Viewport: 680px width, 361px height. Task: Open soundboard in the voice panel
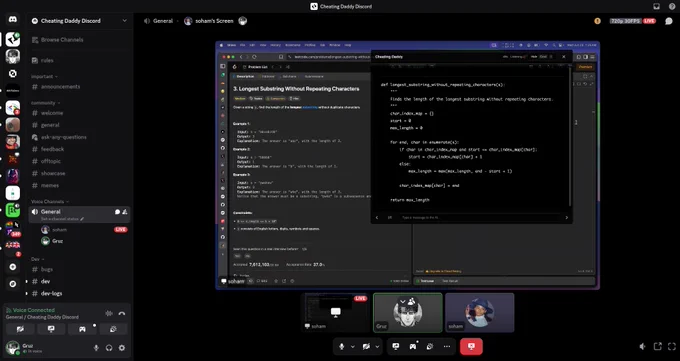113,329
